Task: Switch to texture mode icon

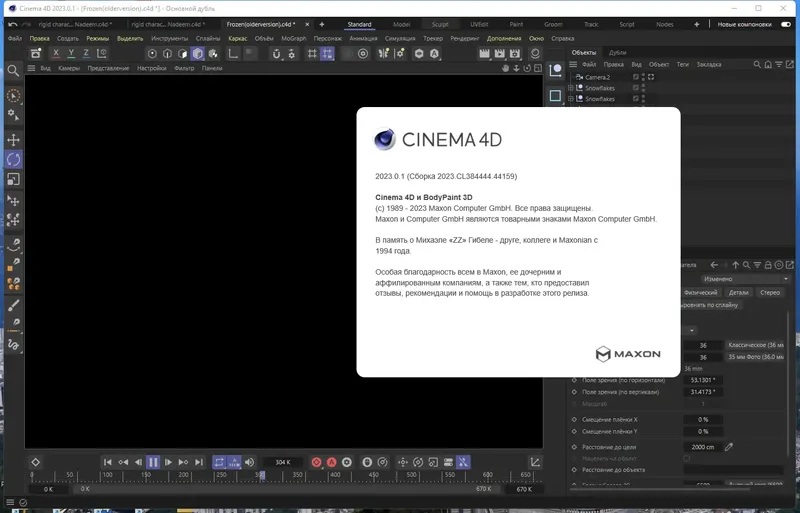Action: 213,54
